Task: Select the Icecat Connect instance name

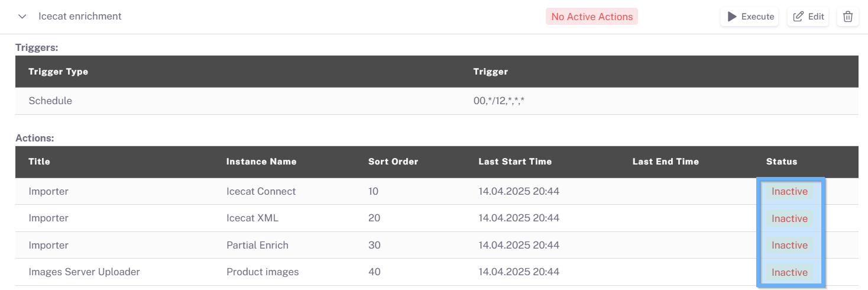Action: pyautogui.click(x=261, y=191)
